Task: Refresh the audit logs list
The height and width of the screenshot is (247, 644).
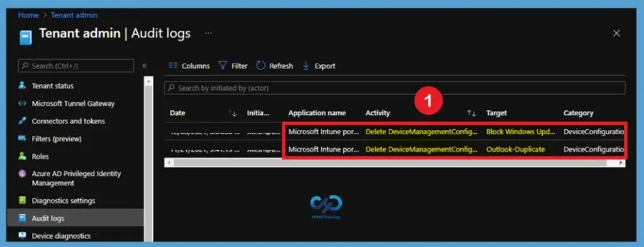Action: point(281,66)
